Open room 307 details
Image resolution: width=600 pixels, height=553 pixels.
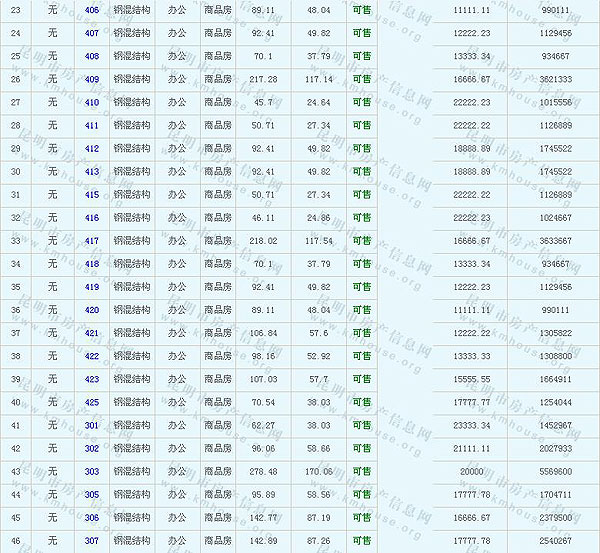point(92,540)
